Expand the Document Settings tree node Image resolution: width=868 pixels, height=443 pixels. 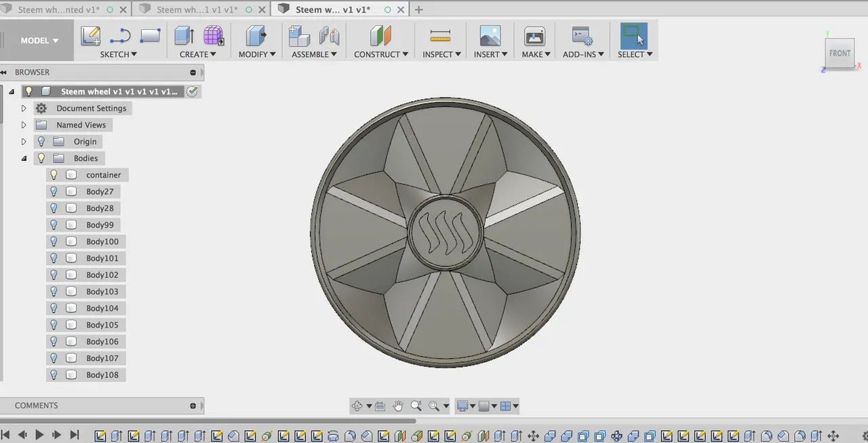tap(24, 109)
